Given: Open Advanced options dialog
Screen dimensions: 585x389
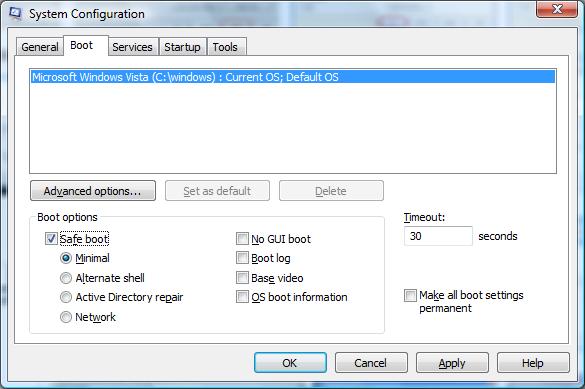Looking at the screenshot, I should coord(93,191).
